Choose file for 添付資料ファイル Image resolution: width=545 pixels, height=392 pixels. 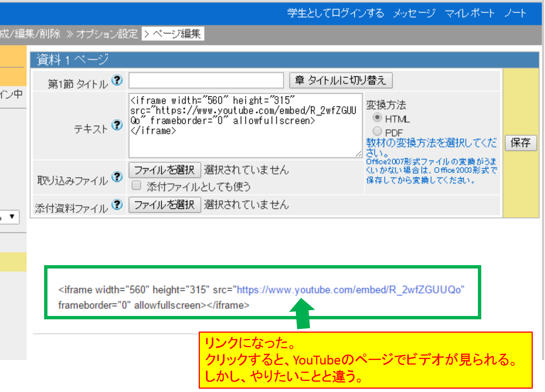coord(165,204)
